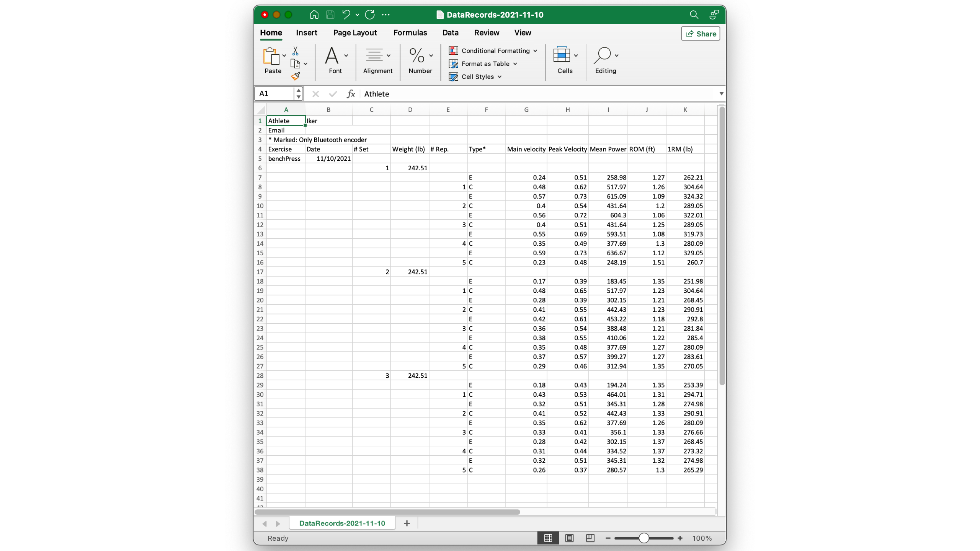Click the Redo icon
The height and width of the screenshot is (551, 980).
(370, 15)
